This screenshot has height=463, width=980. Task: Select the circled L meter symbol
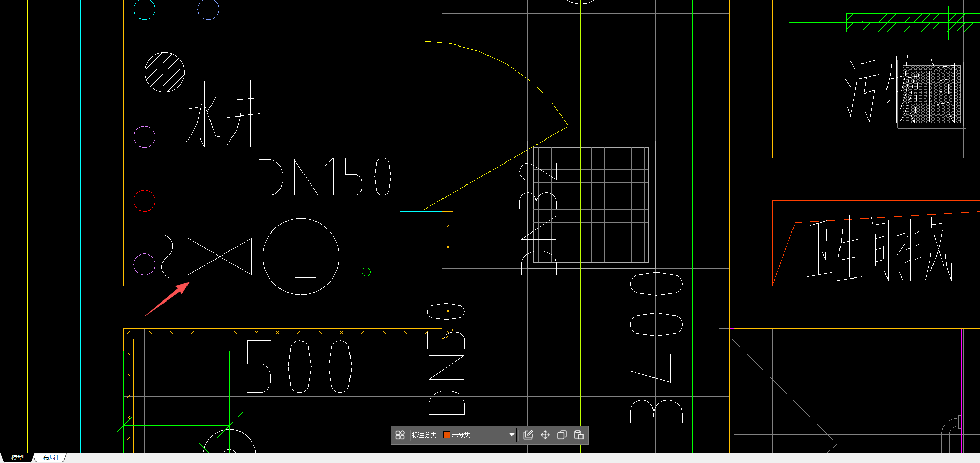coord(301,257)
